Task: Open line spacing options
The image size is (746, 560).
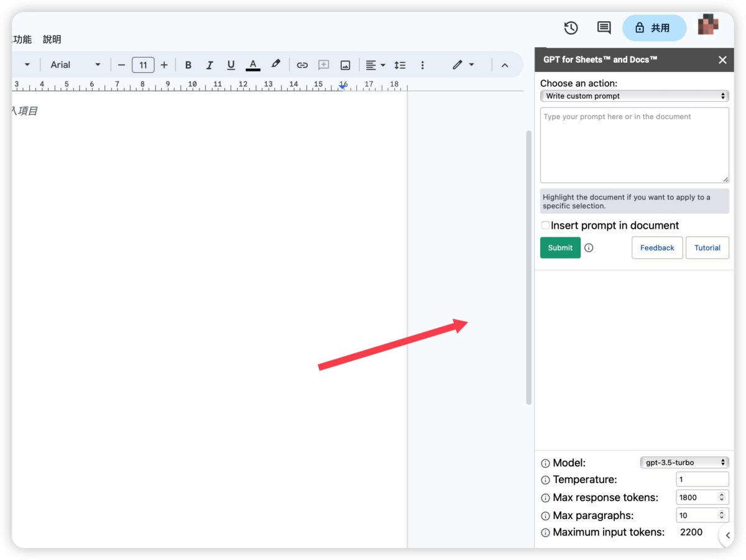Action: [x=400, y=65]
